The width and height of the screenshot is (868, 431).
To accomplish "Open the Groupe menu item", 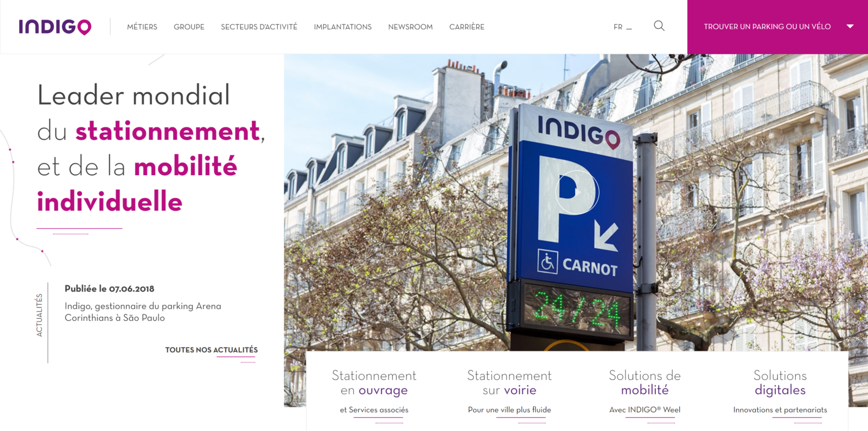I will (189, 27).
